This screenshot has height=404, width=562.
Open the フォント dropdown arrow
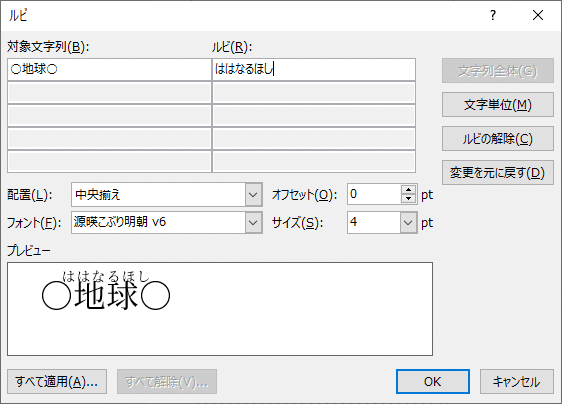coord(253,223)
